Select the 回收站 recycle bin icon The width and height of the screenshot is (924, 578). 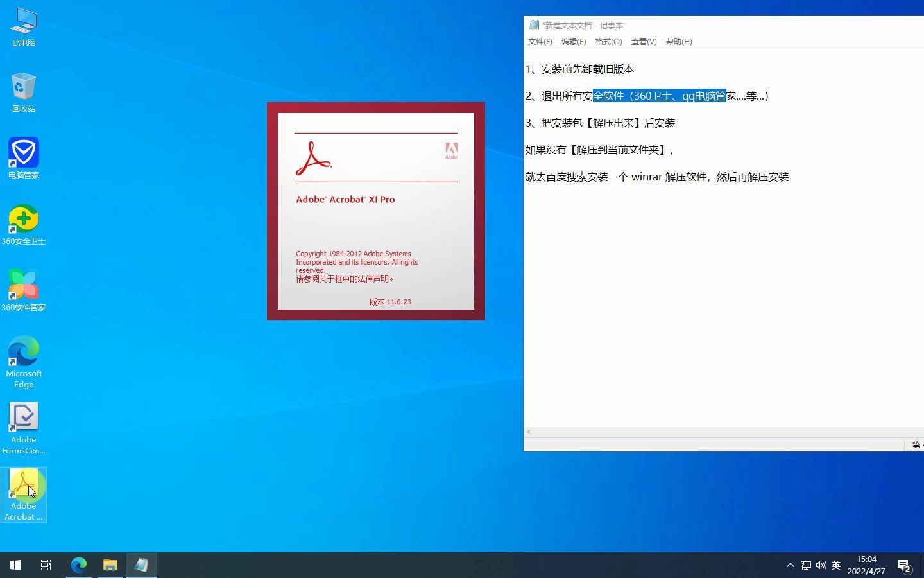point(24,93)
